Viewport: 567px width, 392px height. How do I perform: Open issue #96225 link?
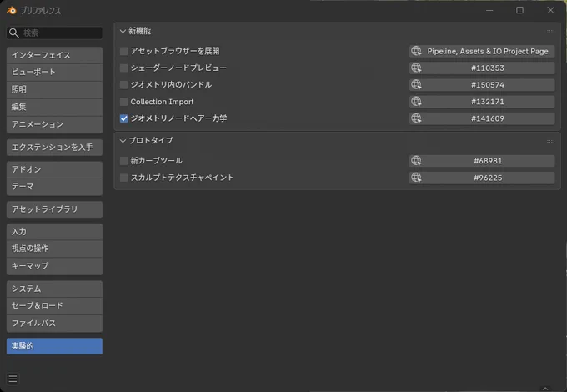click(482, 178)
